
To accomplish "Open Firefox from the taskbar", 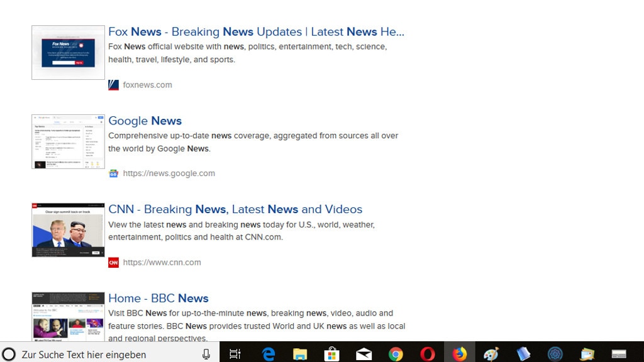I will click(460, 353).
